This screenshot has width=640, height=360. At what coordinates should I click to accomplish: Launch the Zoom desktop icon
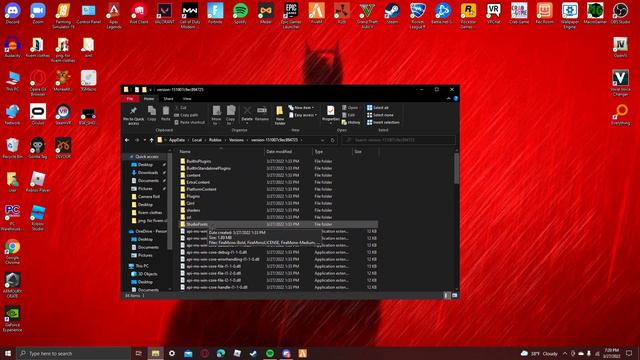pos(38,13)
